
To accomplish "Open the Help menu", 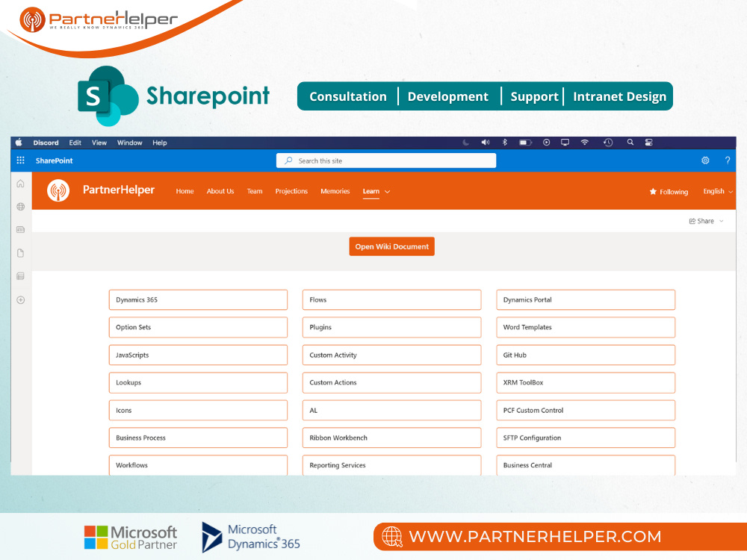I will click(x=160, y=143).
